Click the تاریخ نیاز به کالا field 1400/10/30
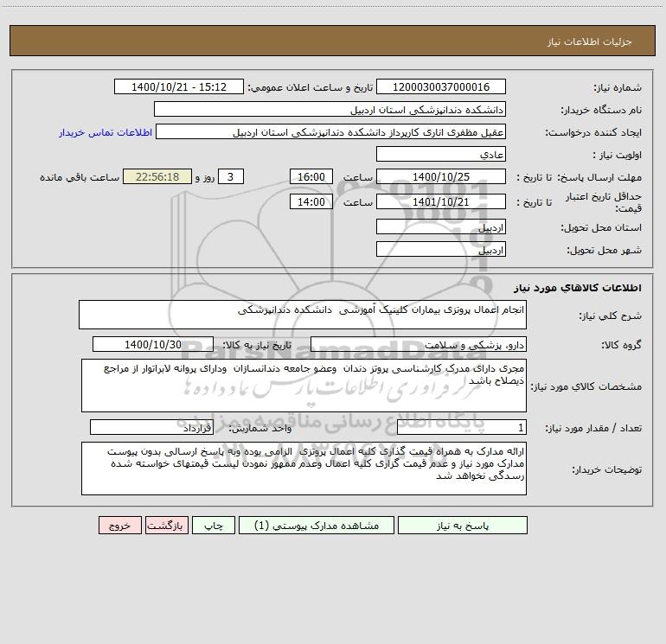The width and height of the screenshot is (666, 644). (153, 344)
